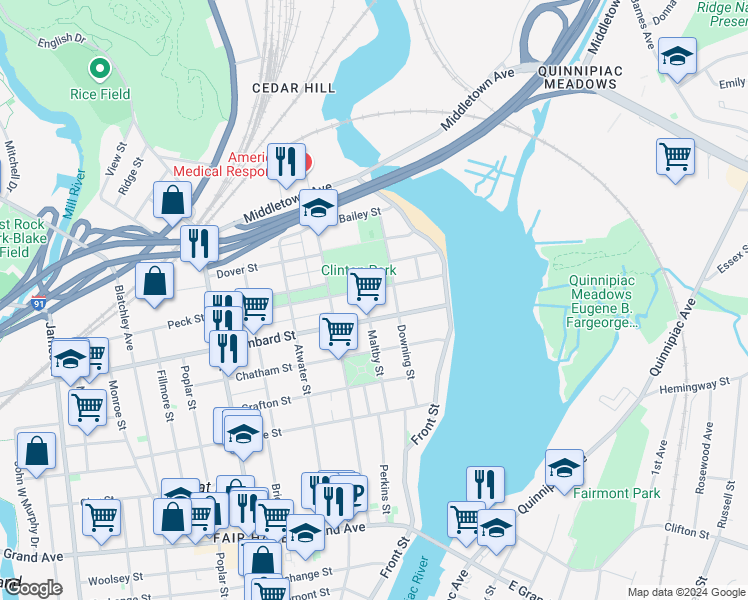This screenshot has width=748, height=600.
Task: Select the shopping bag marker near John W Murphy Dr
Action: click(x=36, y=455)
